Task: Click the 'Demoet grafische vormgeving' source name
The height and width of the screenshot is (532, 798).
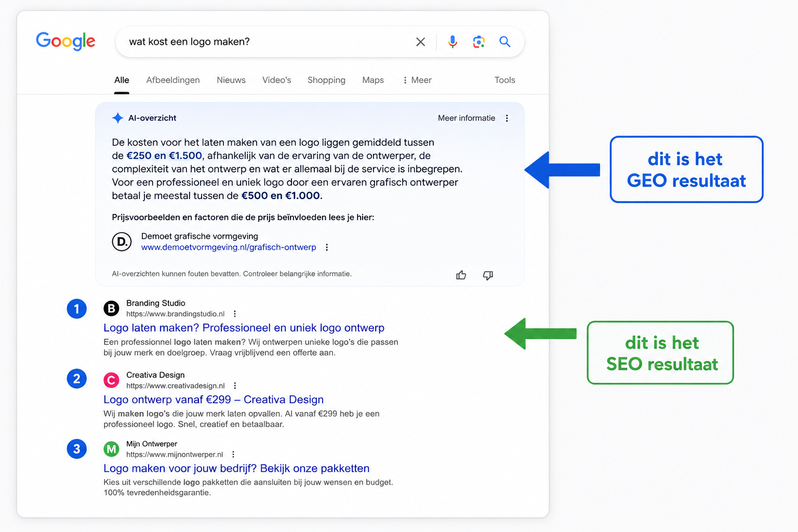Action: 199,236
